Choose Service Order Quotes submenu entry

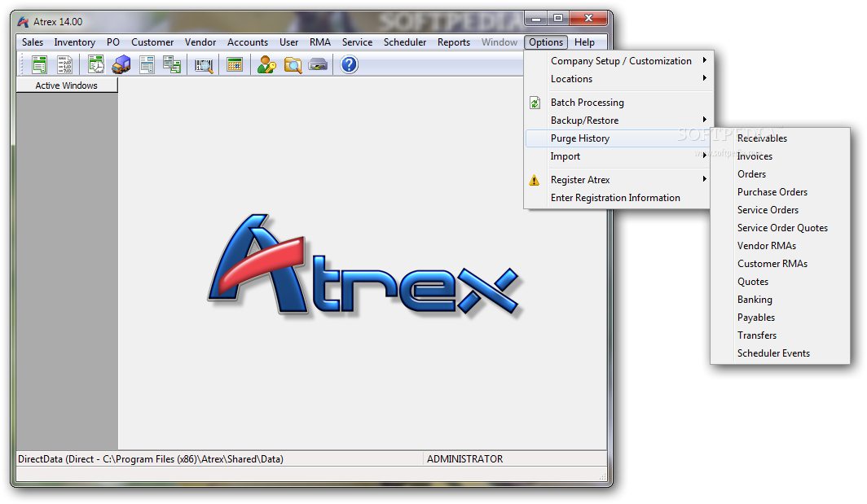[780, 228]
